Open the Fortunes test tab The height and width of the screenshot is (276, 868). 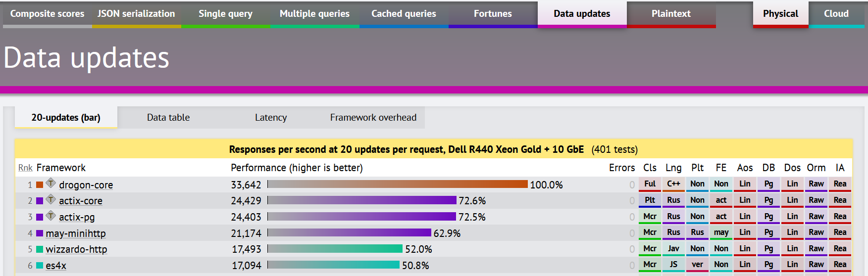(493, 14)
